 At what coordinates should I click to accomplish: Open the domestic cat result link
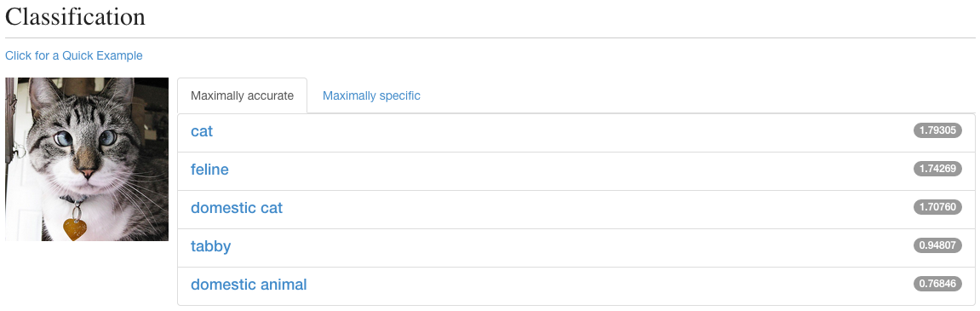pos(236,208)
